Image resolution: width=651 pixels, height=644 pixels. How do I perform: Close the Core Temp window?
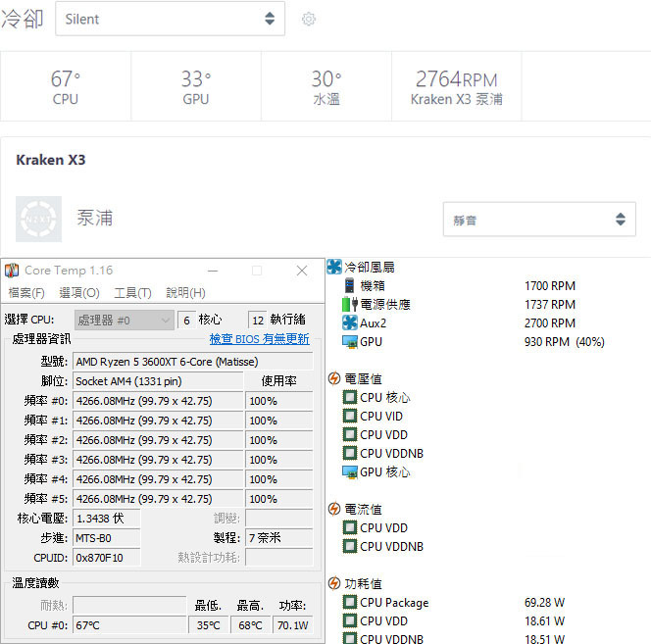pos(302,271)
